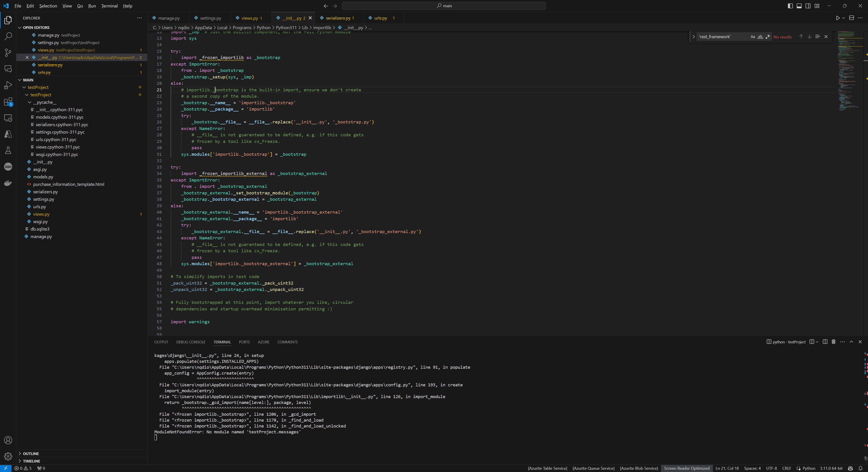The height and width of the screenshot is (472, 868).
Task: Open Run and Debug view
Action: click(8, 86)
